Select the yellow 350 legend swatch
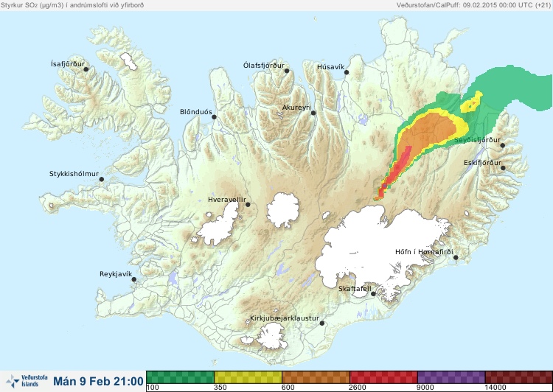This screenshot has width=553, height=392. tap(248, 377)
